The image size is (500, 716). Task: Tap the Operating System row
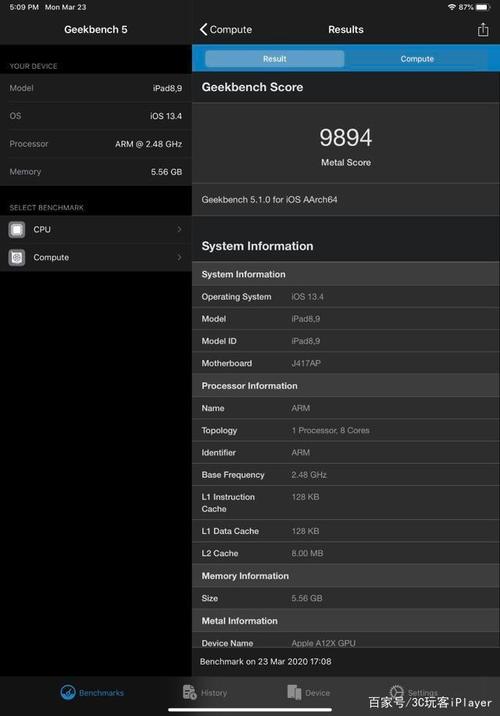(x=346, y=297)
